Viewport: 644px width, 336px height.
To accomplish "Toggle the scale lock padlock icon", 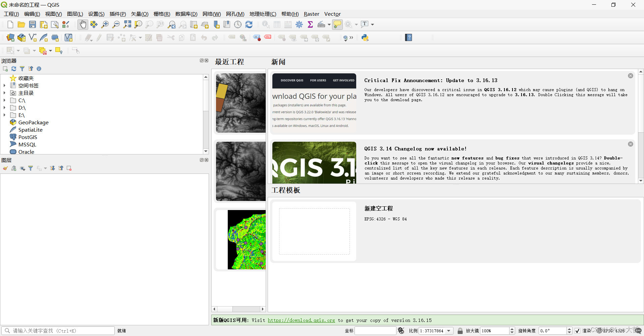I will 460,331.
